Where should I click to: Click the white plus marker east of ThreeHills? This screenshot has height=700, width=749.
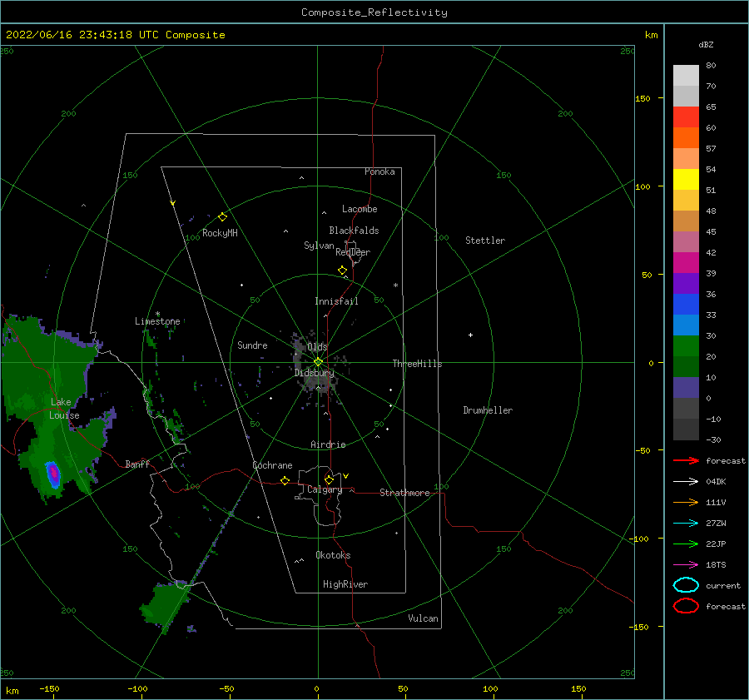(x=470, y=335)
